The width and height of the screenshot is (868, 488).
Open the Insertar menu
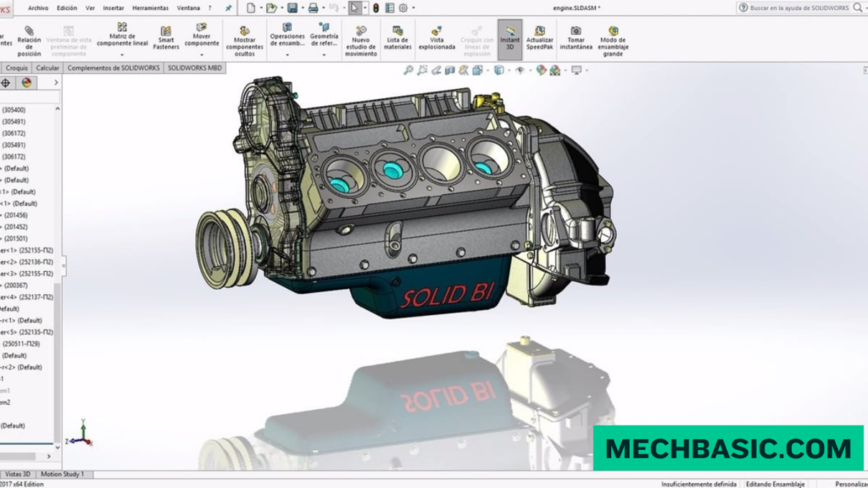click(114, 8)
